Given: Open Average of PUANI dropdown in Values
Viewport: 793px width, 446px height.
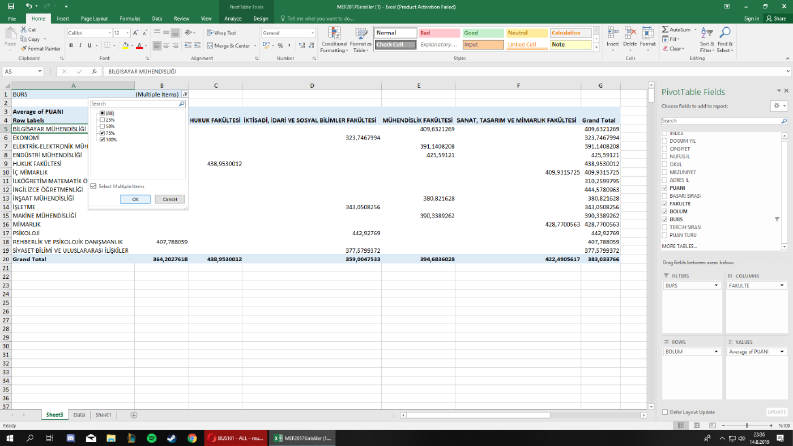Looking at the screenshot, I should click(x=782, y=351).
